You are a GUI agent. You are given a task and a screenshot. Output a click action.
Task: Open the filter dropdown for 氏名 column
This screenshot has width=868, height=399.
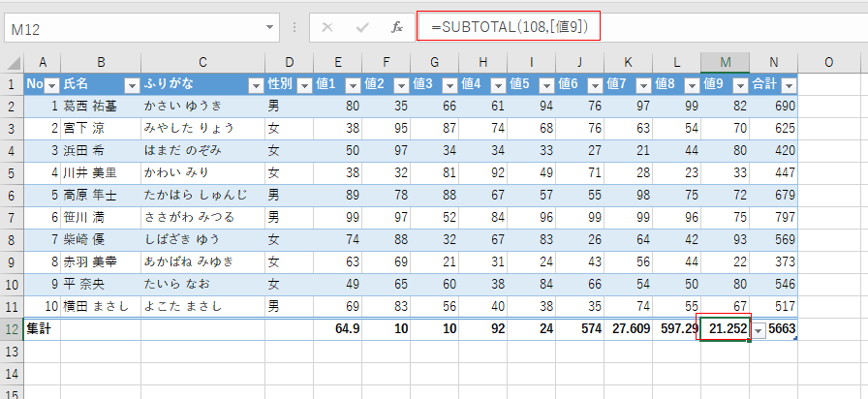point(131,85)
